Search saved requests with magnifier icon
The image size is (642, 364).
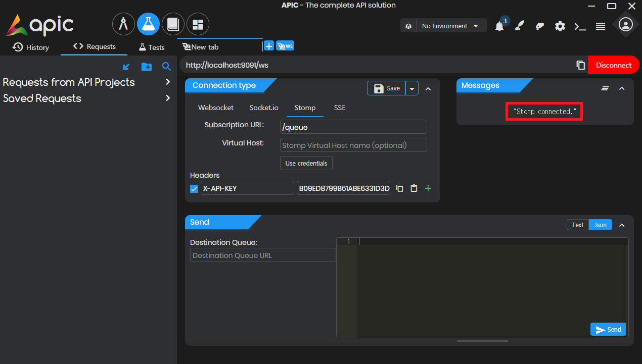tap(166, 67)
